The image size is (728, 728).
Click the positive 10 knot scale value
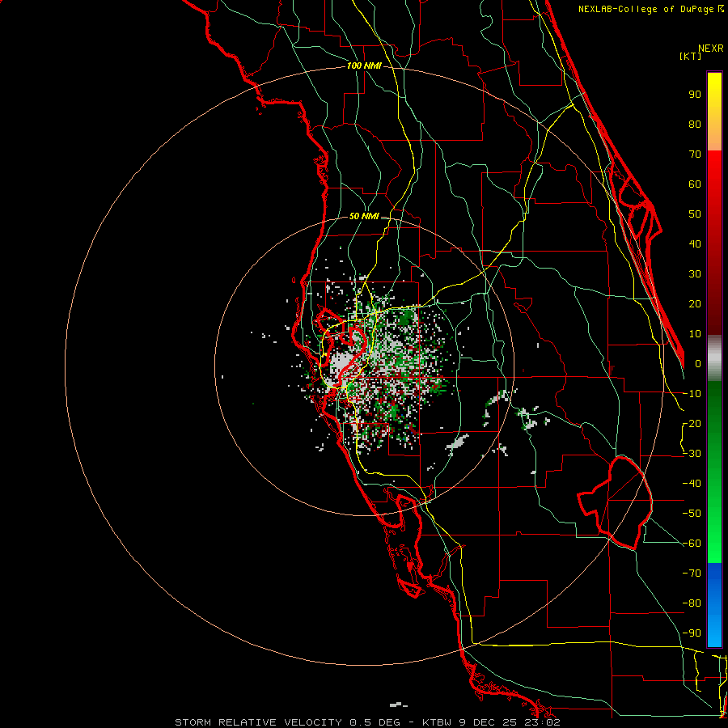click(695, 334)
